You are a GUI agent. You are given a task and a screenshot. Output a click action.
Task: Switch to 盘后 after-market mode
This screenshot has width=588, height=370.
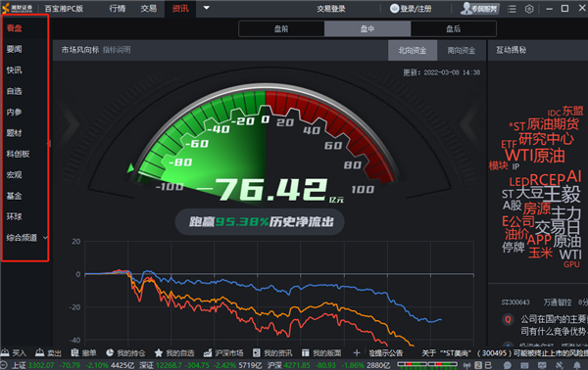(x=454, y=28)
